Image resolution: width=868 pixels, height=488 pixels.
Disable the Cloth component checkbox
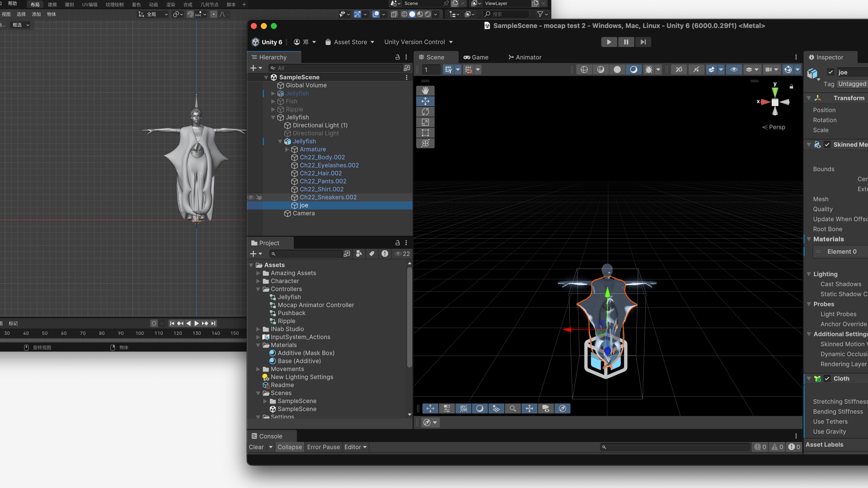coord(827,379)
